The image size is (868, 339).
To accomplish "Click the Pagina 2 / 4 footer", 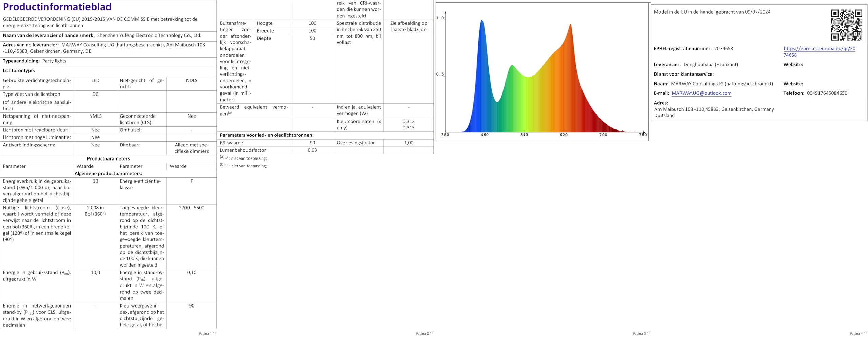I will coord(425,334).
